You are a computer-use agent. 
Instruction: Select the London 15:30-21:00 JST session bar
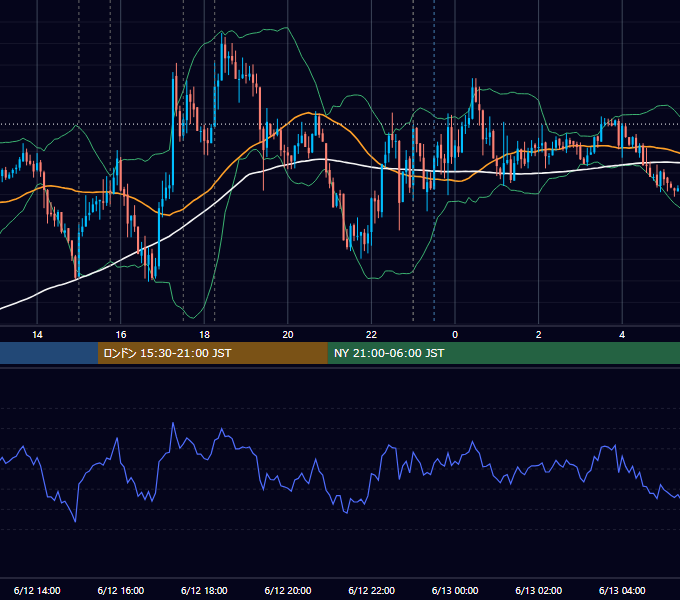(x=212, y=353)
